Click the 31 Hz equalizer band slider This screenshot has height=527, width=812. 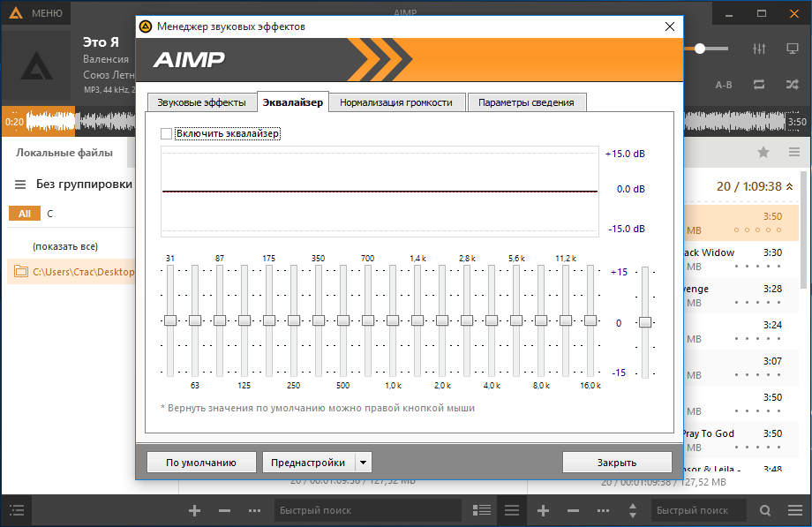(x=170, y=320)
